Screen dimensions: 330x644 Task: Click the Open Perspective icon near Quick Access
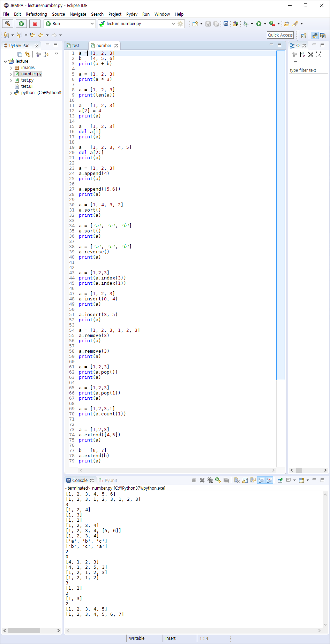pos(303,35)
